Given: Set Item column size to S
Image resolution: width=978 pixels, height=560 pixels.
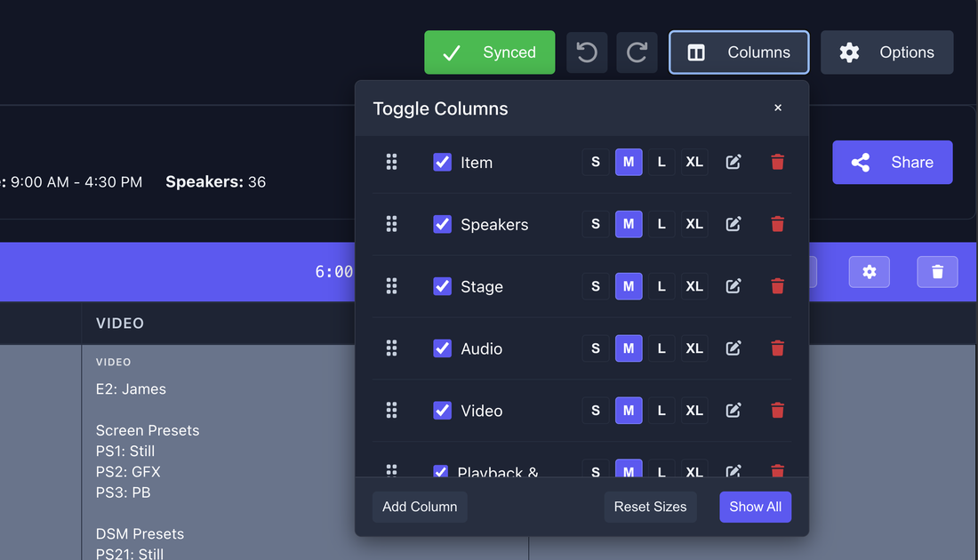Looking at the screenshot, I should (596, 162).
